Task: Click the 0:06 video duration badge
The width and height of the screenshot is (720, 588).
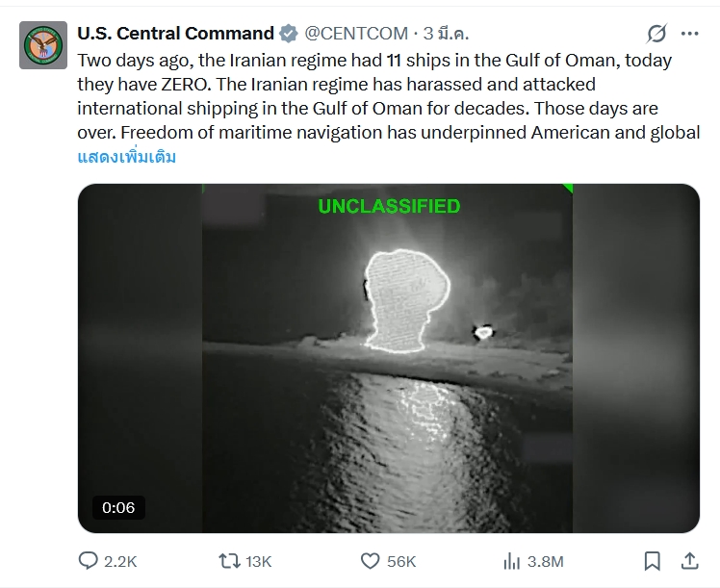Action: 118,507
